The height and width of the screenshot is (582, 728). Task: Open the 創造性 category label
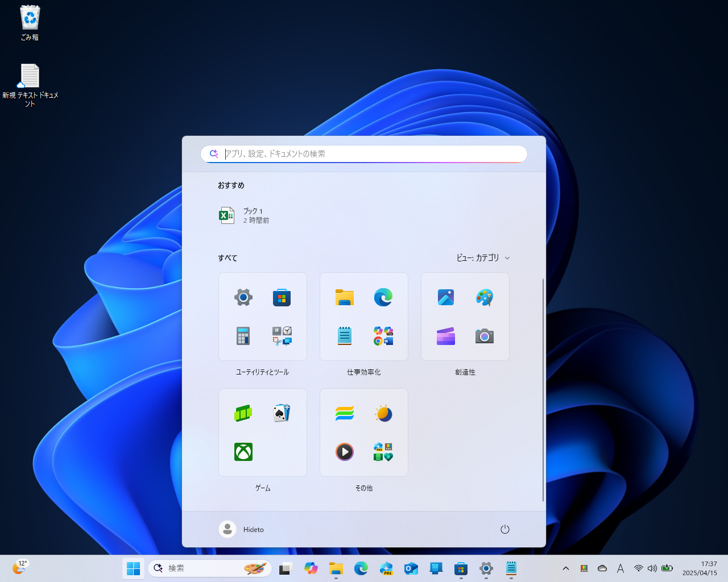[x=465, y=372]
